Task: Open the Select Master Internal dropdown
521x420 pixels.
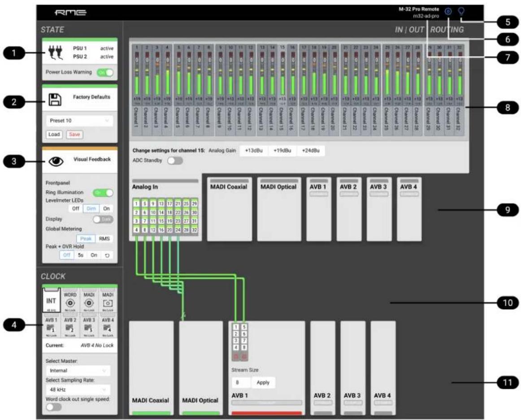Action: point(78,371)
